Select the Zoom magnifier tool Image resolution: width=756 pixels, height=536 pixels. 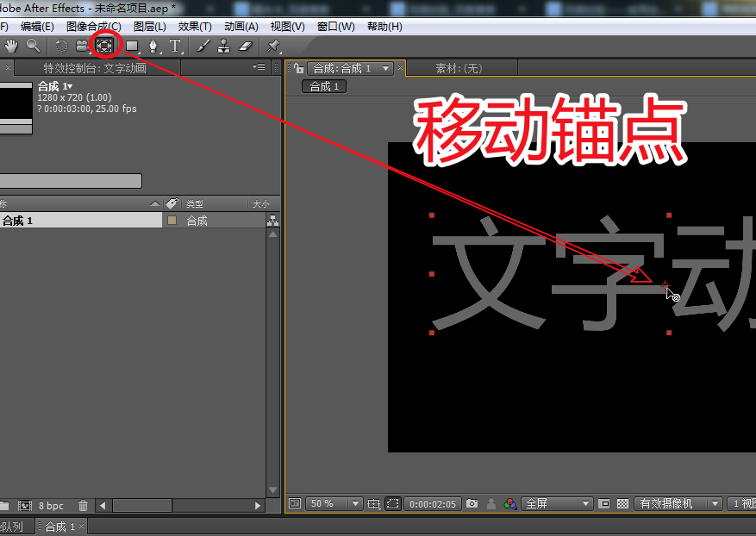click(34, 47)
